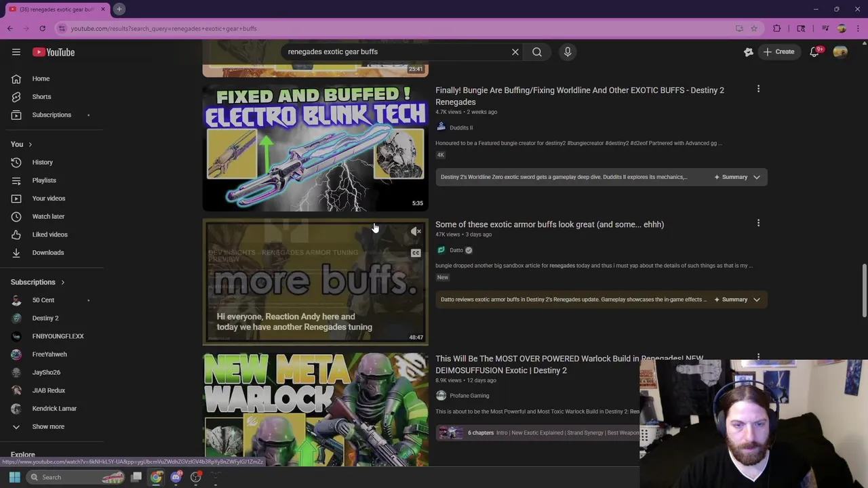The width and height of the screenshot is (868, 488).
Task: Clear the search box with the X
Action: coord(515,52)
